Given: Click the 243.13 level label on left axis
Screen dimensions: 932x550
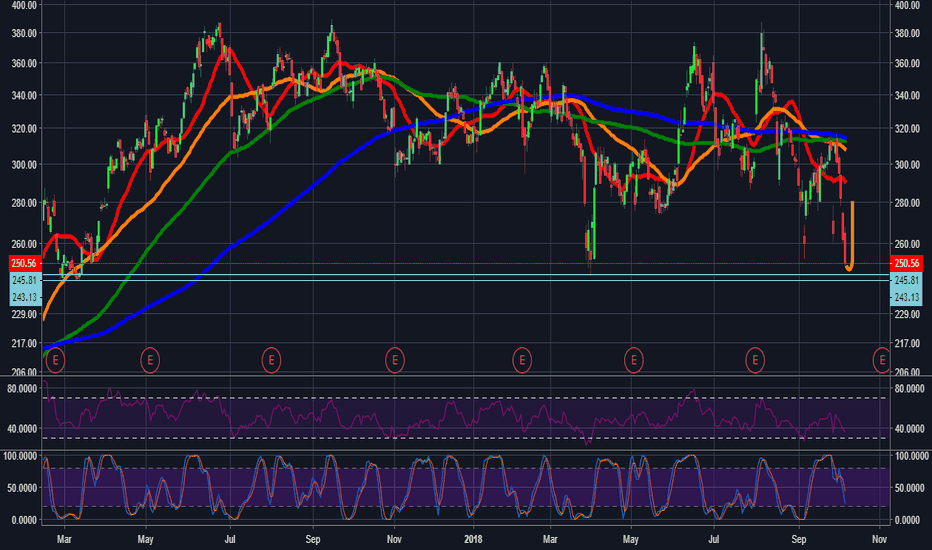Looking at the screenshot, I should tap(24, 297).
